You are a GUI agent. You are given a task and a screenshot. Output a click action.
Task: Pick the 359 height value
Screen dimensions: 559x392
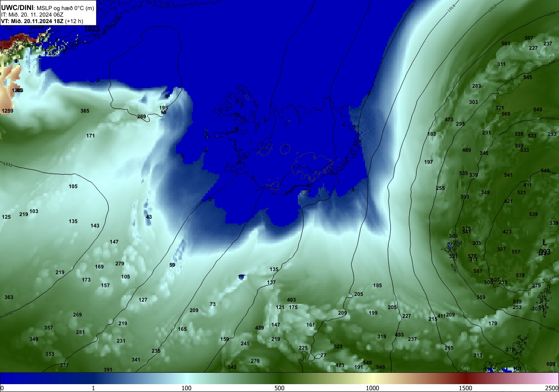pyautogui.click(x=481, y=297)
